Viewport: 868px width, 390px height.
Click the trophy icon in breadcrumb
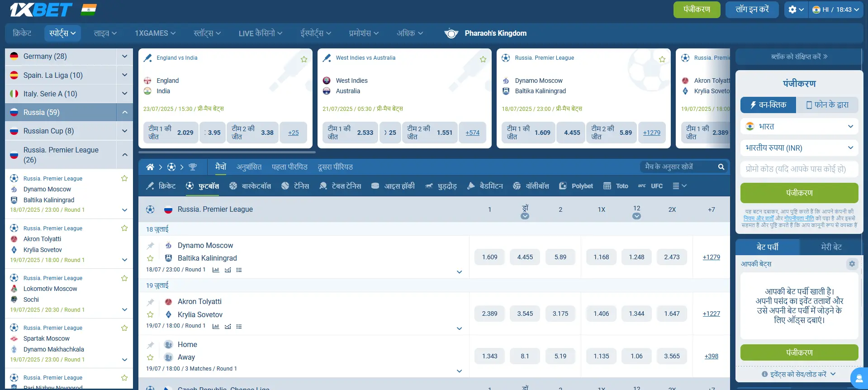pyautogui.click(x=193, y=167)
